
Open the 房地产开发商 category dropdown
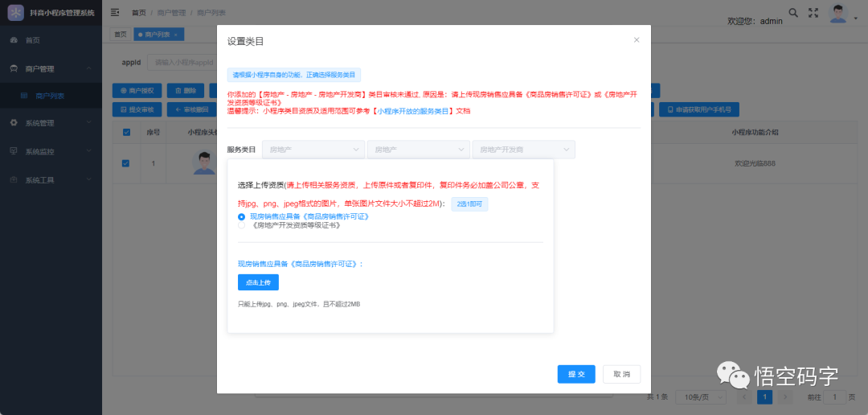tap(524, 150)
